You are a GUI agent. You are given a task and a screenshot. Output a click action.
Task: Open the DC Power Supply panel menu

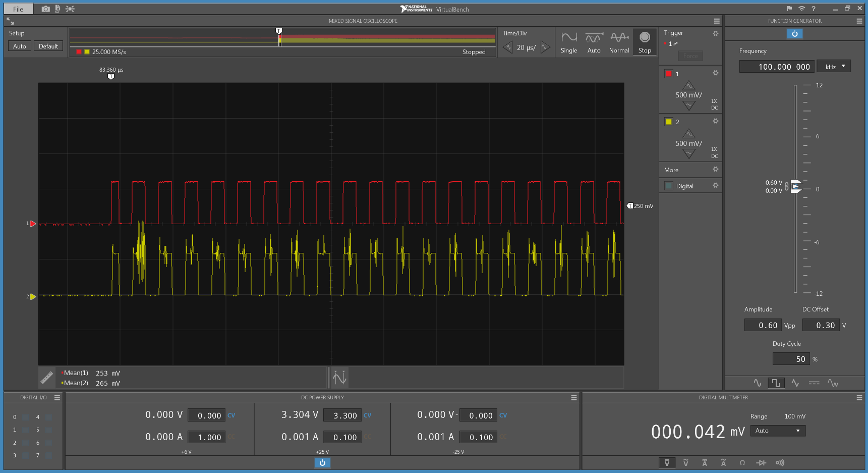tap(574, 398)
